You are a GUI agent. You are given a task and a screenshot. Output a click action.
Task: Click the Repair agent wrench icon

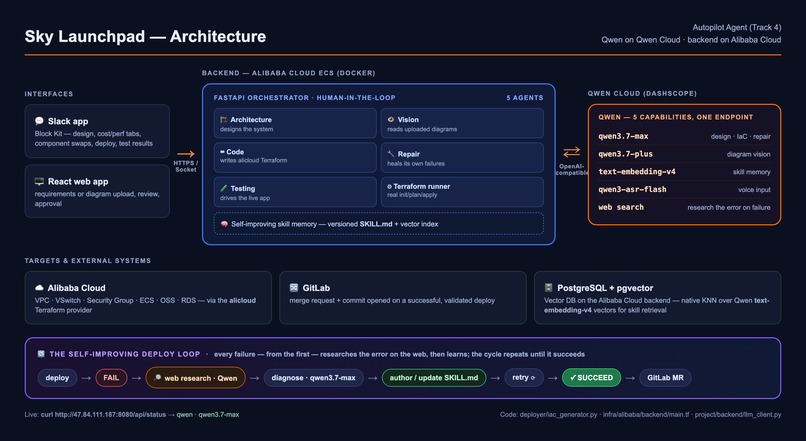[391, 154]
